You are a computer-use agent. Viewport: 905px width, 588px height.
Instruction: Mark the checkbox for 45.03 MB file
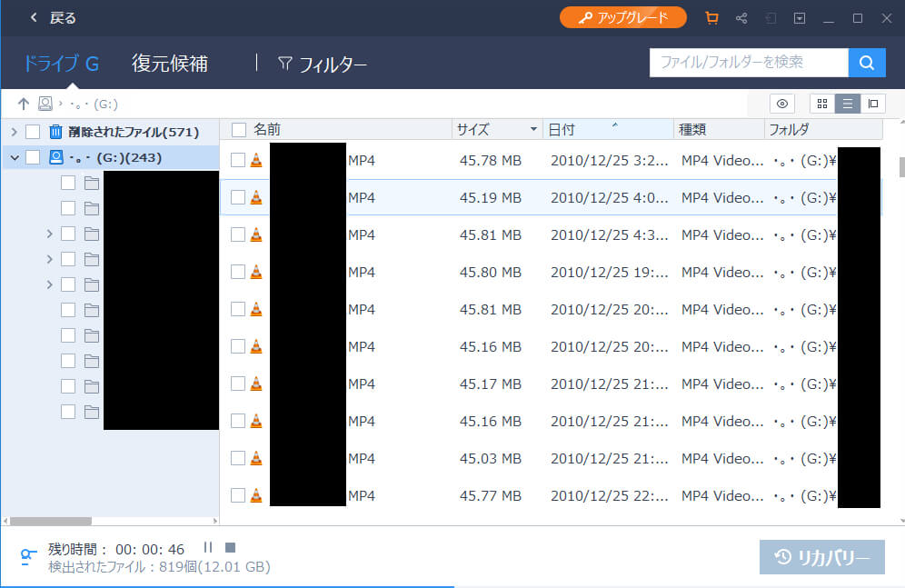[x=238, y=458]
